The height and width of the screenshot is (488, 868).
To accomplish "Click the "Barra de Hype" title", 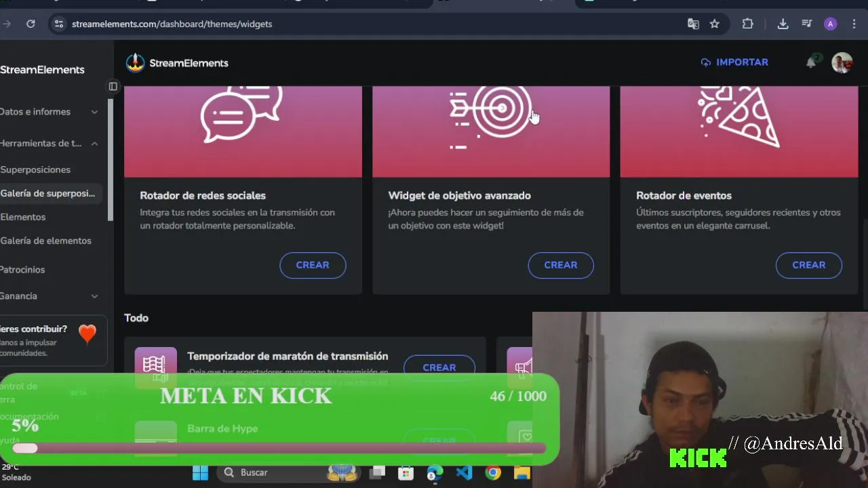I will [222, 428].
